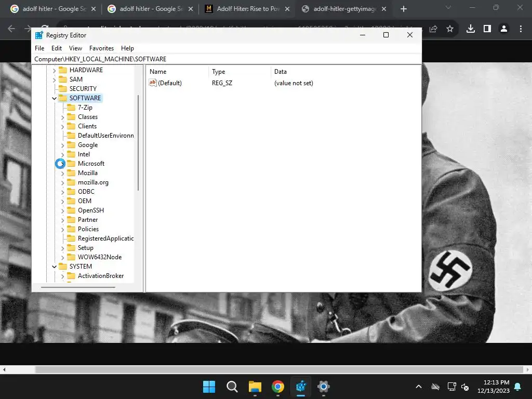Toggle Chrome side panel icon
The height and width of the screenshot is (399, 532).
point(487,29)
